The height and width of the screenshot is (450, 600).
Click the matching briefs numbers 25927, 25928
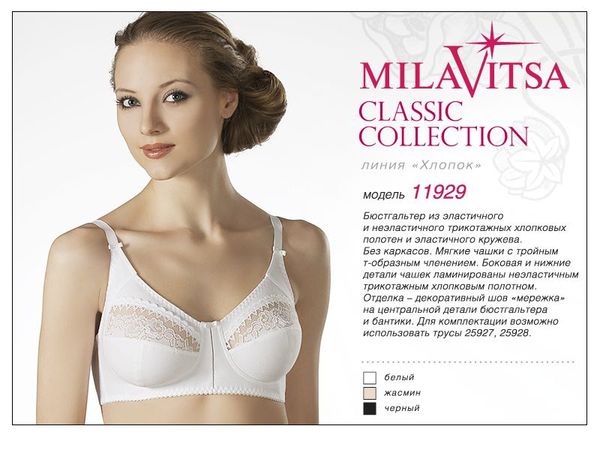click(497, 333)
